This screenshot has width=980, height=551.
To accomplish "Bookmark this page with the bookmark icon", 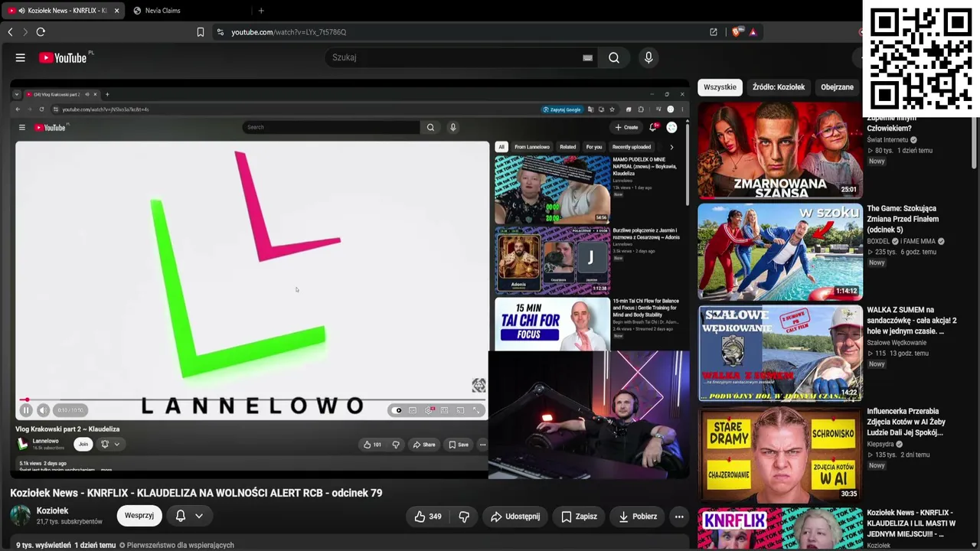I will click(201, 32).
